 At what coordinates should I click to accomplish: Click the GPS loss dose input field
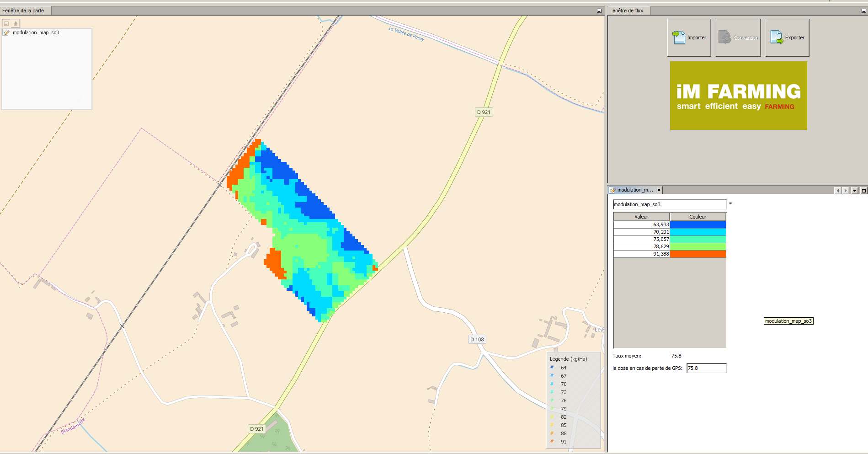click(706, 368)
